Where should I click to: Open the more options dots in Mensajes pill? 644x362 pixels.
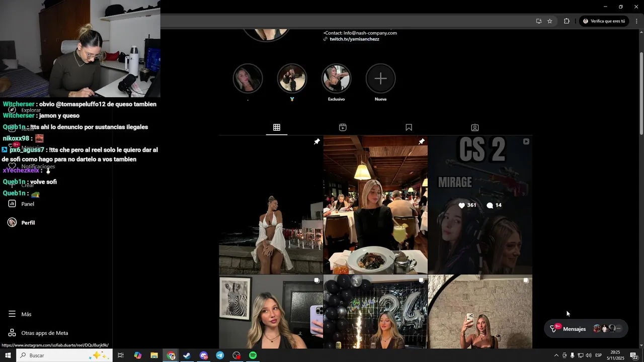[619, 329]
